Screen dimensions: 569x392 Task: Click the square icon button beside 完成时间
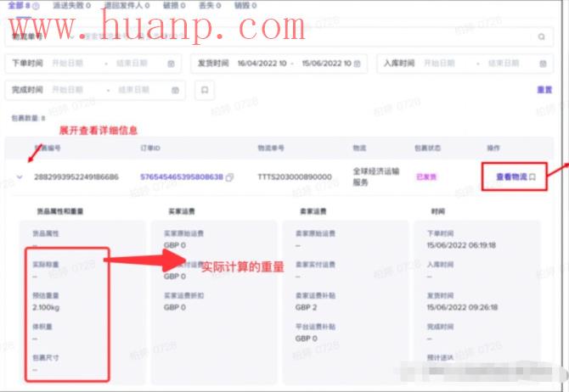[205, 90]
